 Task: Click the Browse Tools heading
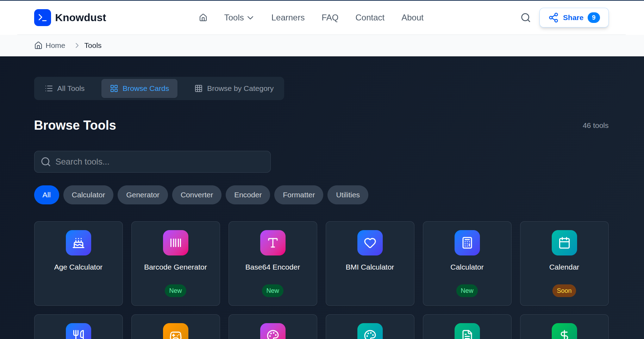pyautogui.click(x=75, y=125)
